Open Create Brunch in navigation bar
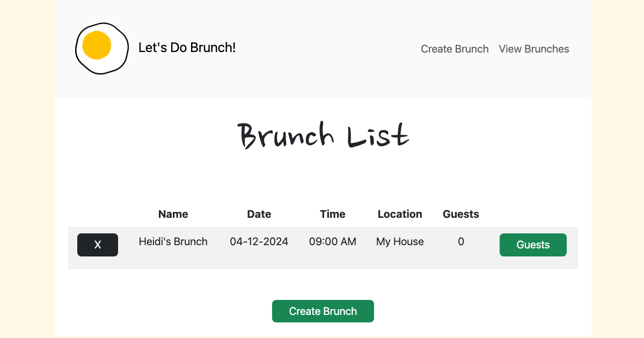The image size is (644, 338). [x=455, y=49]
